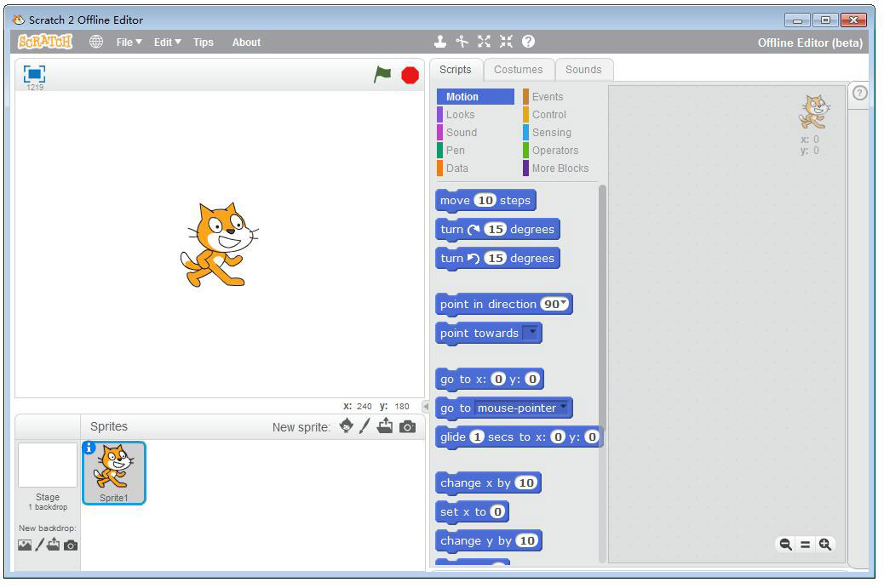Choose new sprite from library
Image resolution: width=884 pixels, height=588 pixels.
pos(346,426)
